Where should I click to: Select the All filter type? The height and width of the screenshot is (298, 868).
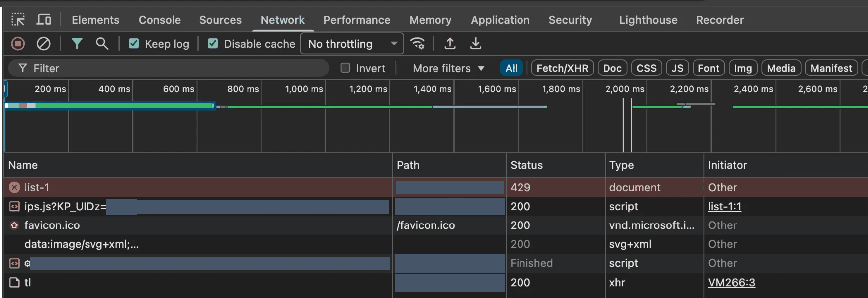point(512,68)
